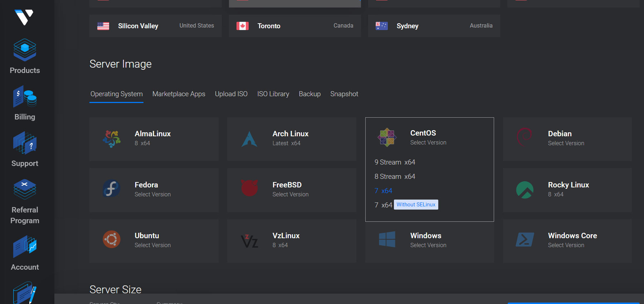This screenshot has width=644, height=304.
Task: Click the Ubuntu logo icon
Action: (112, 239)
